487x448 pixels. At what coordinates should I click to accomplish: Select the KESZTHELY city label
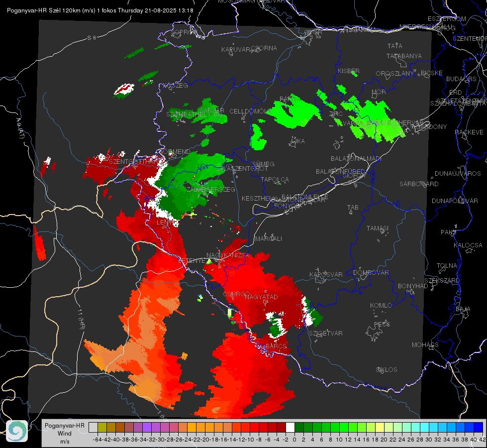click(259, 198)
